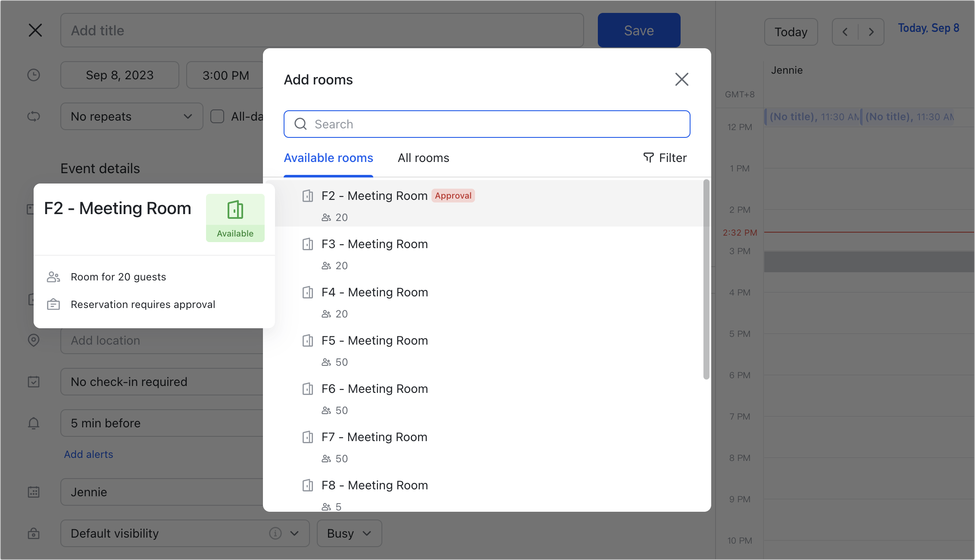975x560 pixels.
Task: Click the search magnifier in Add rooms dialog
Action: [x=301, y=124]
